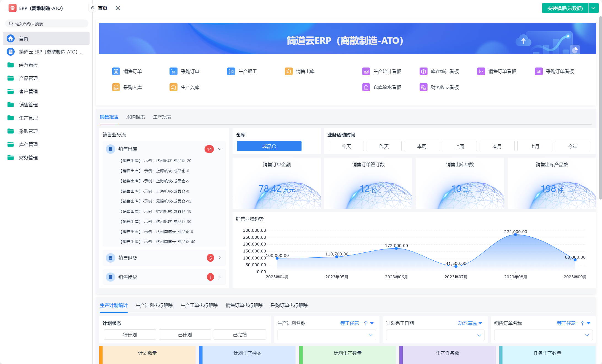The width and height of the screenshot is (602, 364).
Task: Open the 生产统计看板 dashboard icon
Action: click(x=366, y=71)
